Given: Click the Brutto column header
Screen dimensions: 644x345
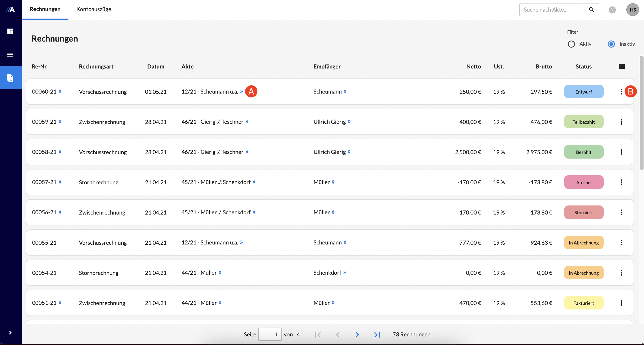Looking at the screenshot, I should tap(544, 67).
